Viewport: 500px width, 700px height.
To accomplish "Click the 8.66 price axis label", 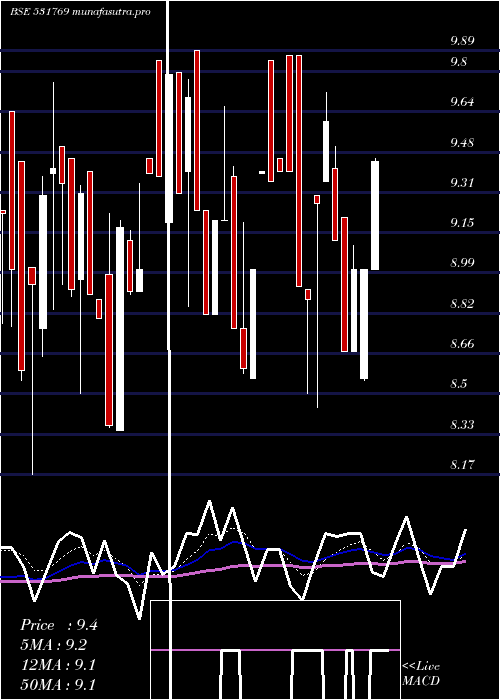I will [462, 344].
